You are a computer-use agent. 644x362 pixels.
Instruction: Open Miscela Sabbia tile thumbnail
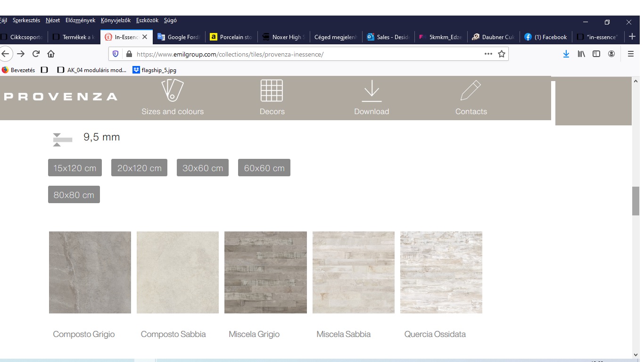point(354,272)
